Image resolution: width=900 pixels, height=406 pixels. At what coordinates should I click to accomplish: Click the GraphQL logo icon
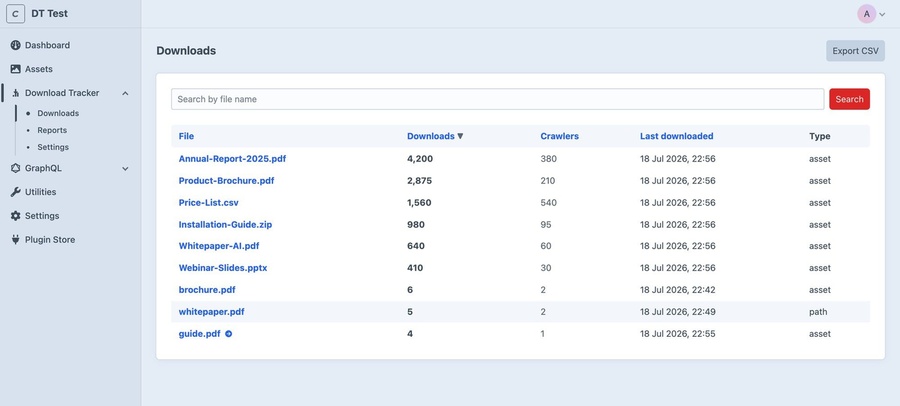15,168
